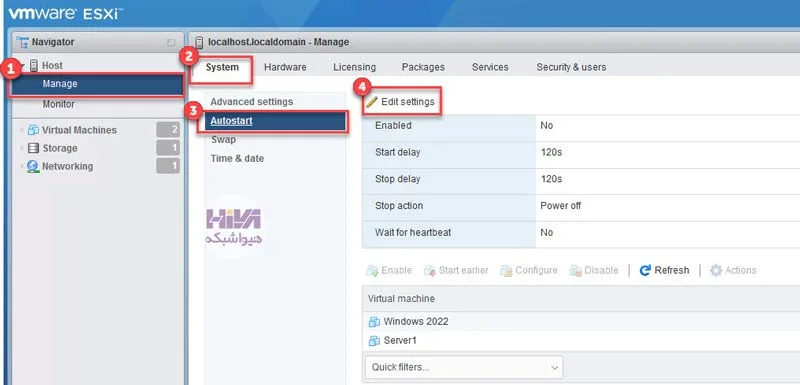800x385 pixels.
Task: Click the Stop delay label
Action: point(397,179)
